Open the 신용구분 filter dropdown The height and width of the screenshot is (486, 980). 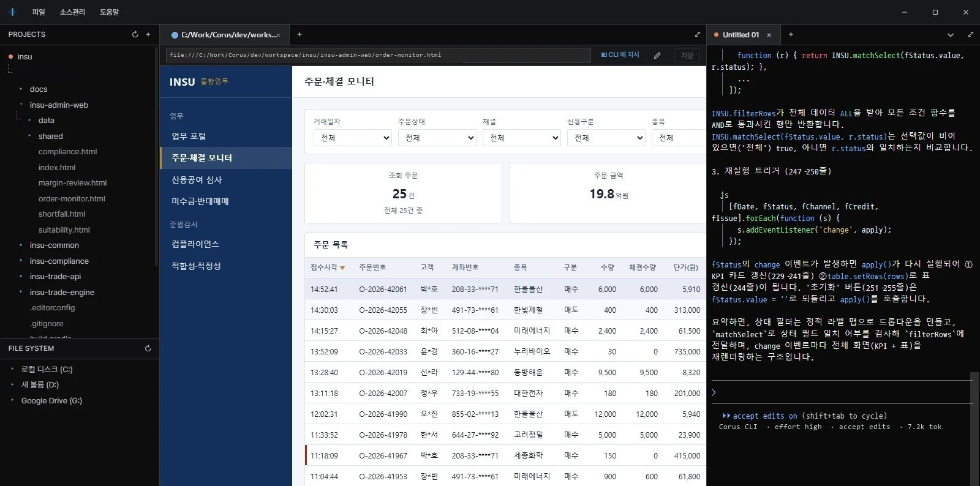[606, 138]
